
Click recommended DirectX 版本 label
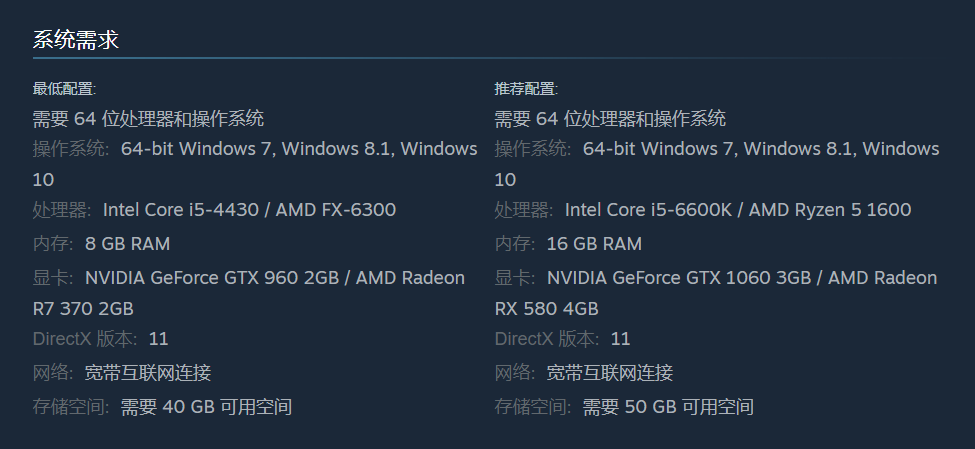tap(547, 339)
